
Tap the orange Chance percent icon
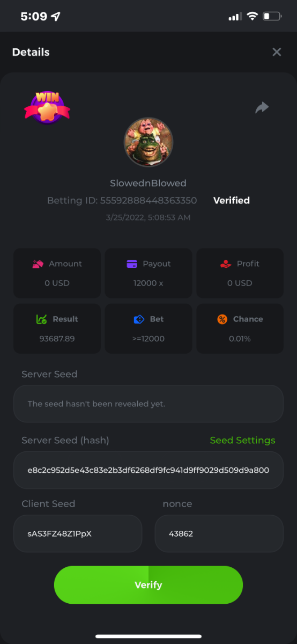point(222,319)
